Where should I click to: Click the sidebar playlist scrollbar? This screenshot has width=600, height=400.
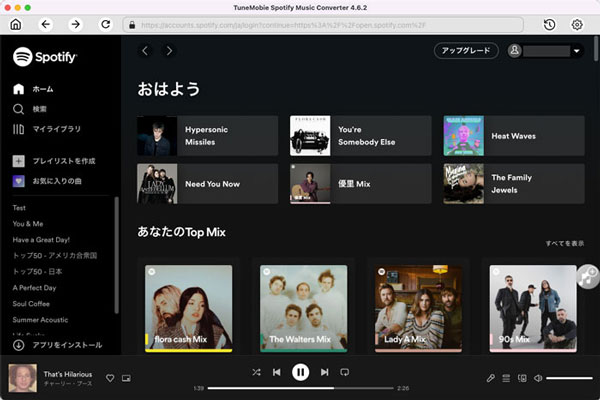[x=116, y=255]
